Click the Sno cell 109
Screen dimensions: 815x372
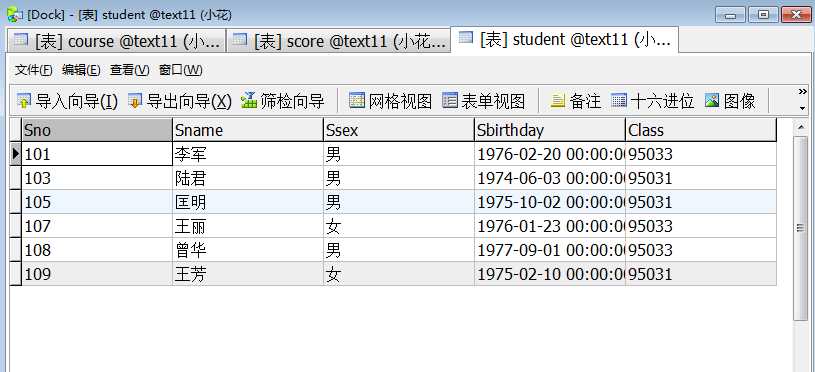click(x=97, y=274)
